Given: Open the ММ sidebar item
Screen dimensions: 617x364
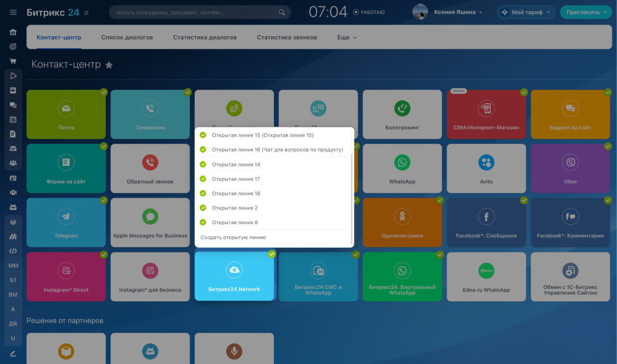Looking at the screenshot, I should point(13,266).
